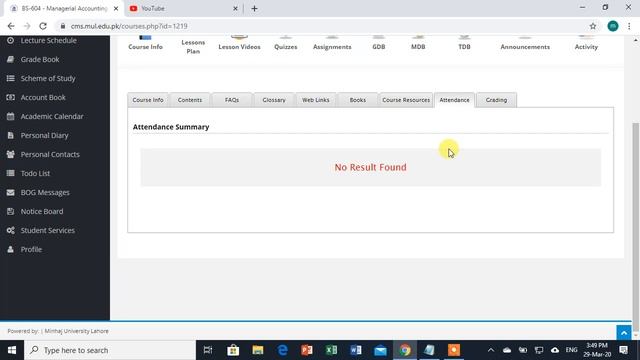Image resolution: width=640 pixels, height=360 pixels.
Task: Open Scheme of Study link
Action: coord(48,78)
